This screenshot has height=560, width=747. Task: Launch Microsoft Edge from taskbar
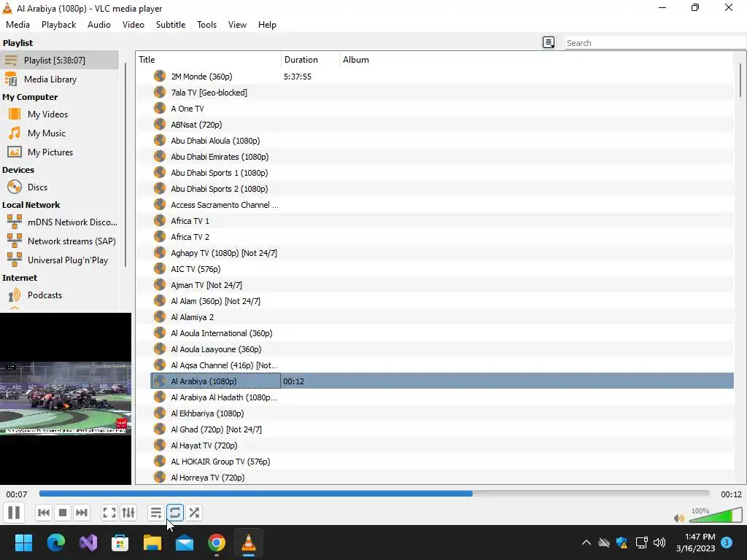click(55, 542)
